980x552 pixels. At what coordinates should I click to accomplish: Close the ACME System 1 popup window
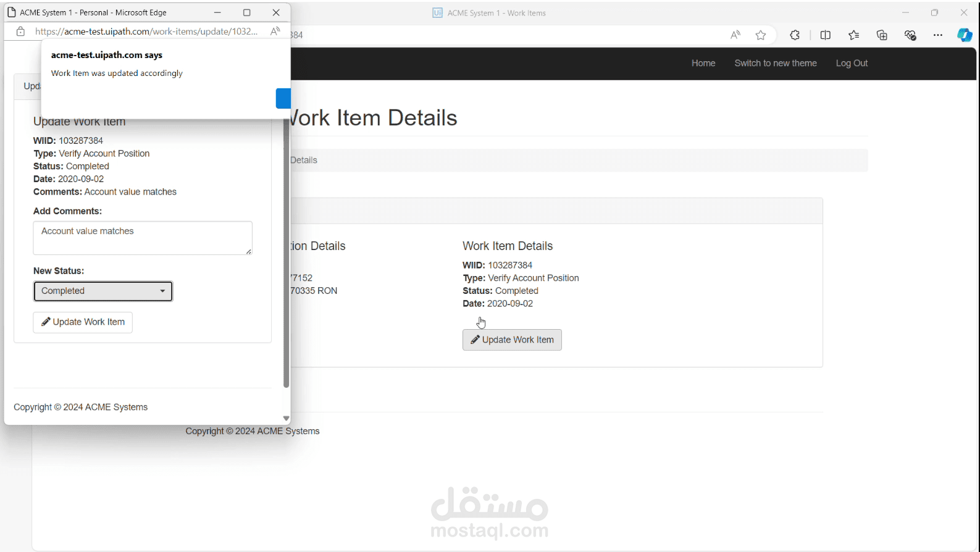[x=276, y=12]
